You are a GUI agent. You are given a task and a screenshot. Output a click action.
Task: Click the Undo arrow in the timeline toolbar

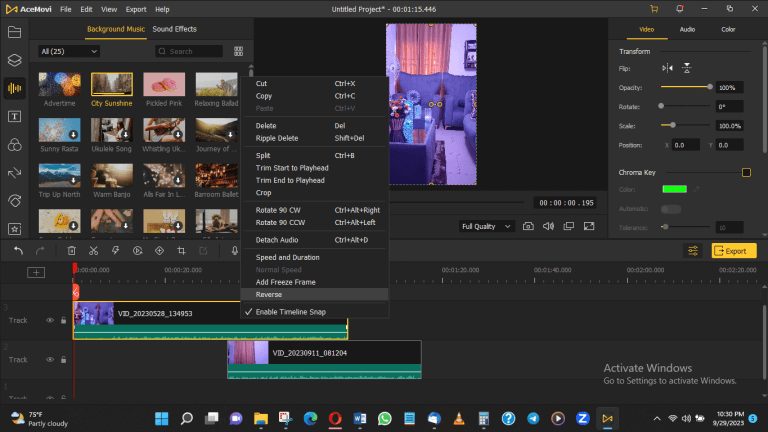point(17,251)
